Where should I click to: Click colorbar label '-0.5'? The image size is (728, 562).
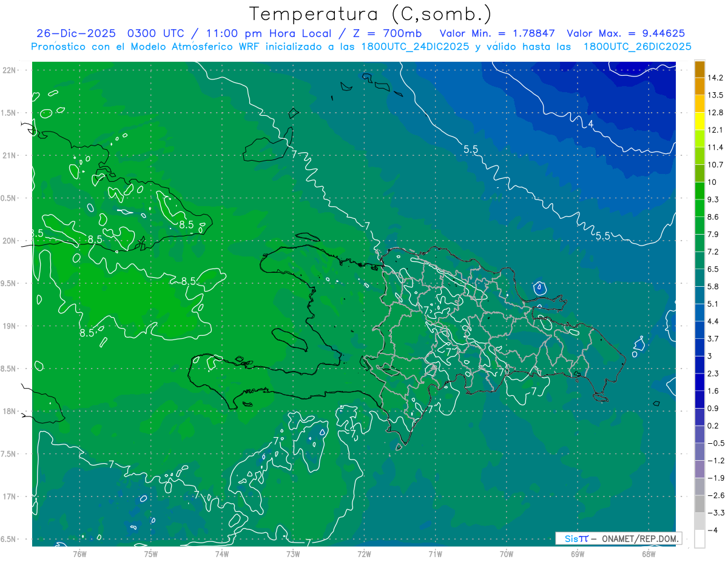716,443
